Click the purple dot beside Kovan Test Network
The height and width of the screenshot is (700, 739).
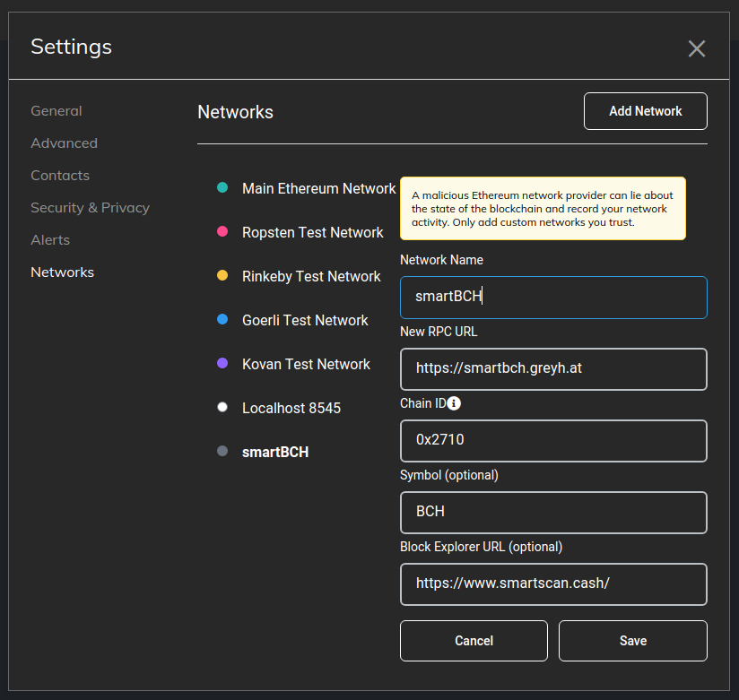[x=222, y=363]
